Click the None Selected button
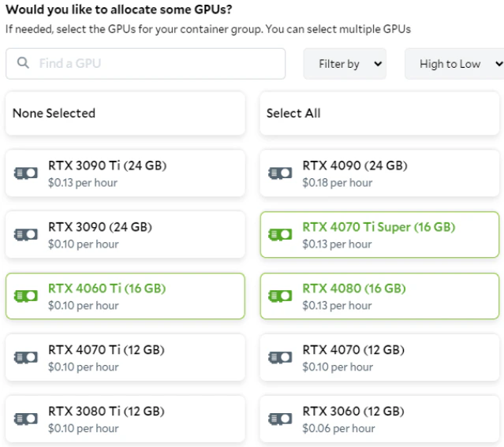This screenshot has width=504, height=447. tap(125, 114)
